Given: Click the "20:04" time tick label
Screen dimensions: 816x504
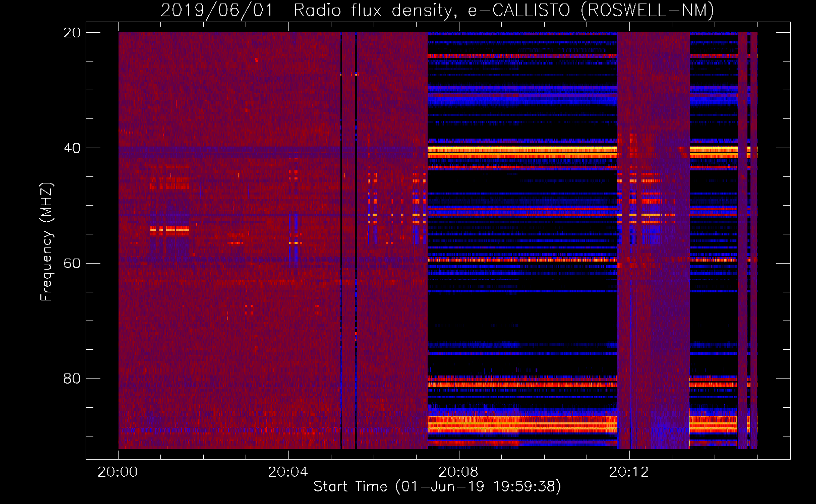Looking at the screenshot, I should click(287, 472).
